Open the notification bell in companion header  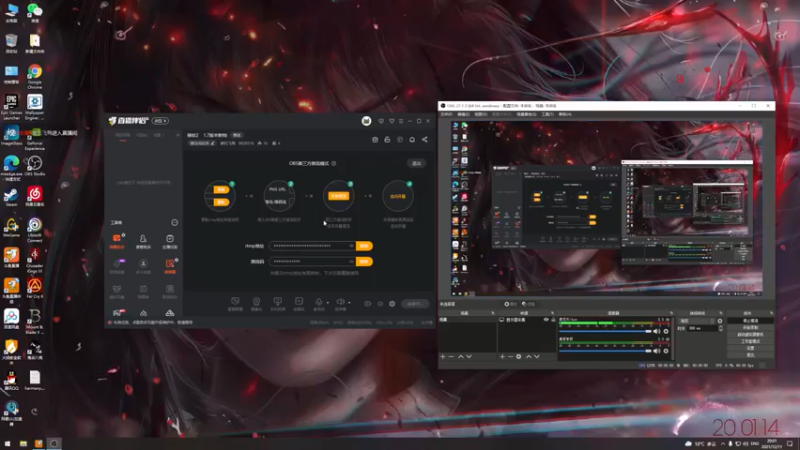412,140
